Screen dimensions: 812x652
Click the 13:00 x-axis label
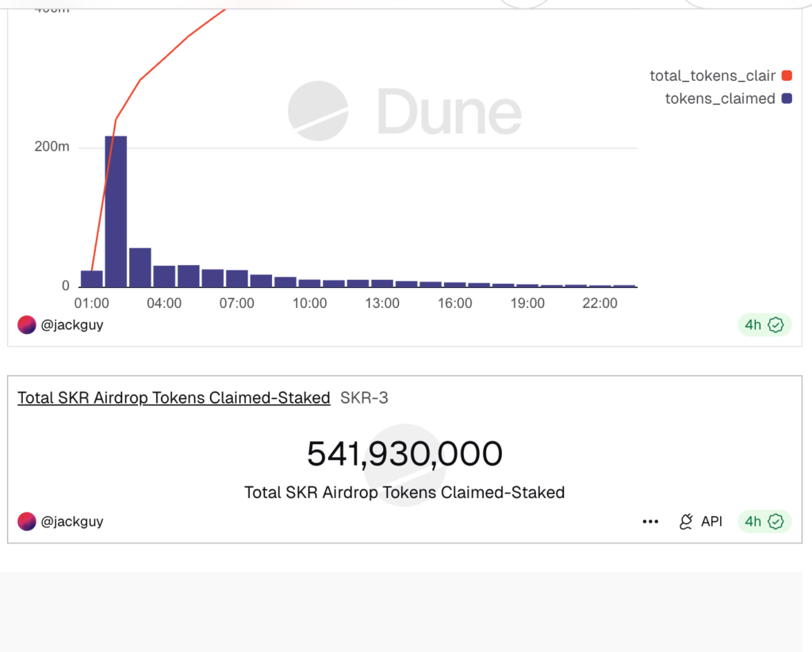click(382, 303)
